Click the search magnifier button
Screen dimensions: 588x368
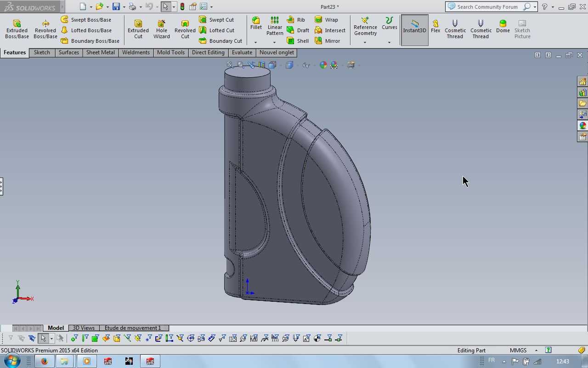tap(527, 7)
